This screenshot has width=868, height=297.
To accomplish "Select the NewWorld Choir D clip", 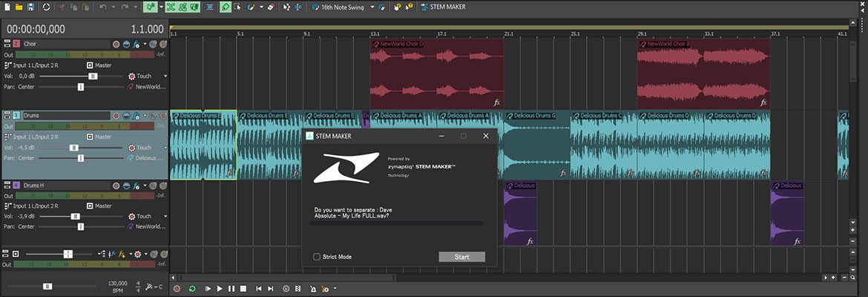I will point(436,74).
